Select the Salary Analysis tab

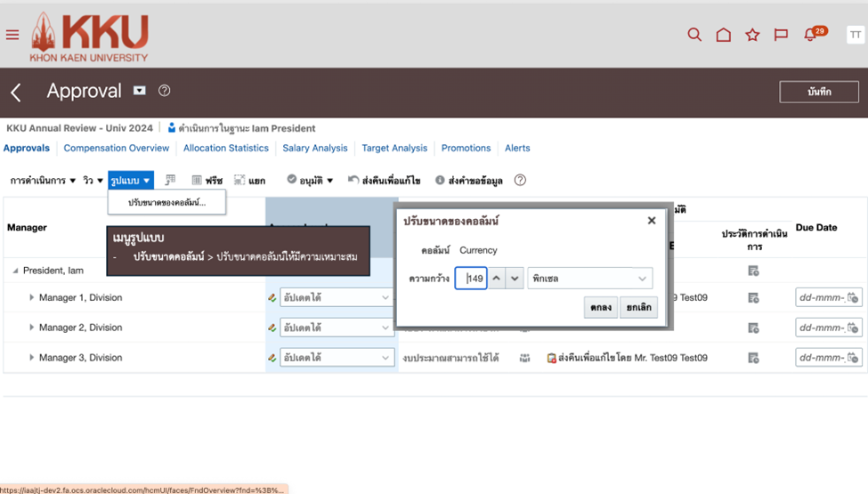tap(314, 149)
